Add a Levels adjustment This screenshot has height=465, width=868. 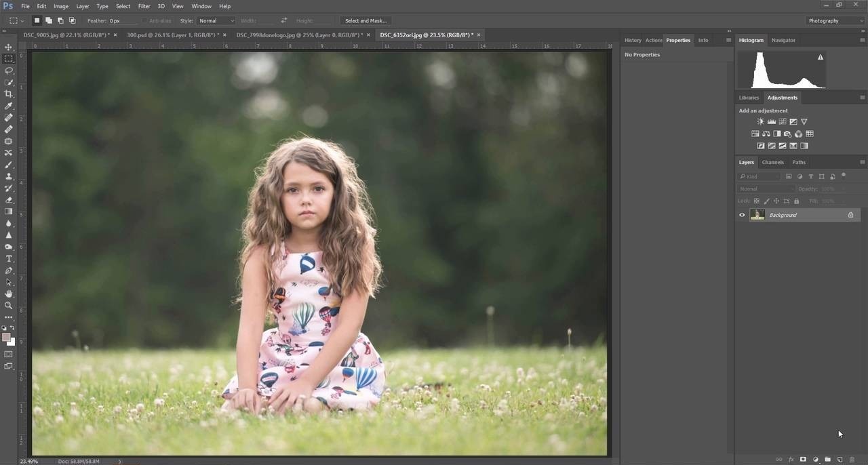[771, 121]
